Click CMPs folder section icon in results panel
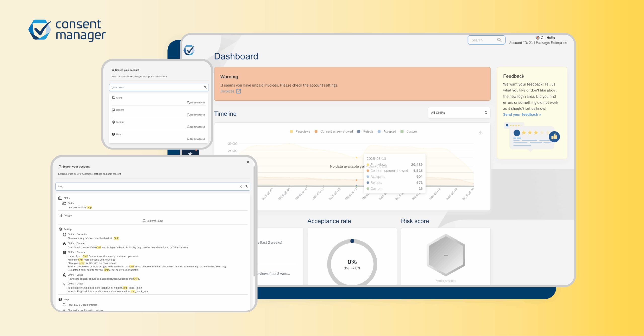Screen dimensions: 644x336 point(60,198)
